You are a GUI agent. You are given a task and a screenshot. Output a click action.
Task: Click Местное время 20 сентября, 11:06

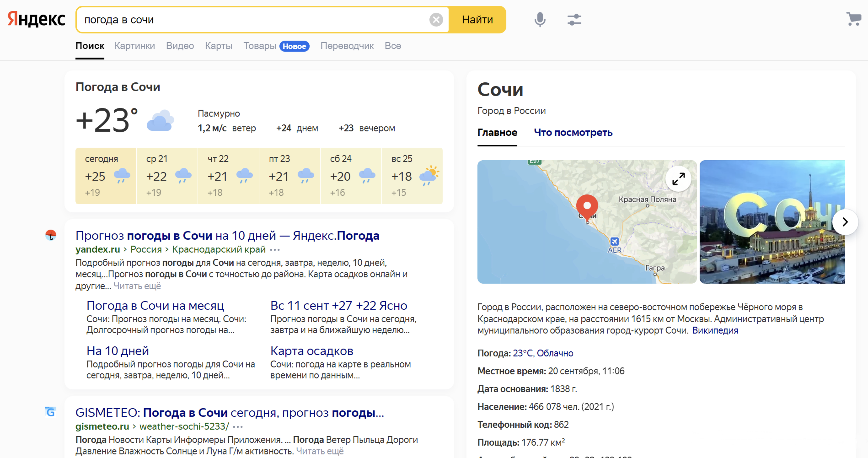pos(551,371)
